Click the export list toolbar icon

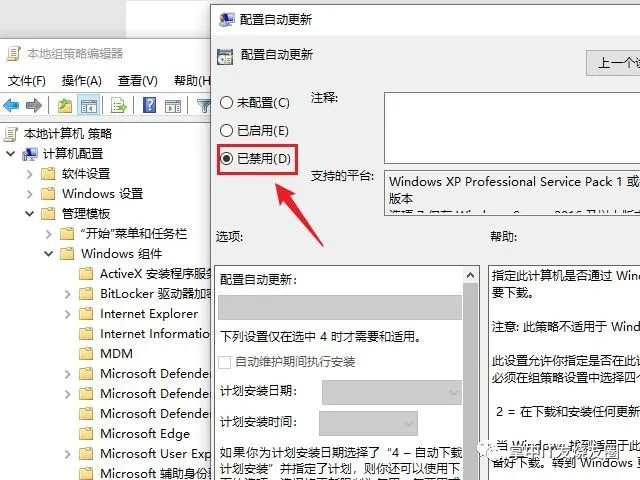coord(119,105)
